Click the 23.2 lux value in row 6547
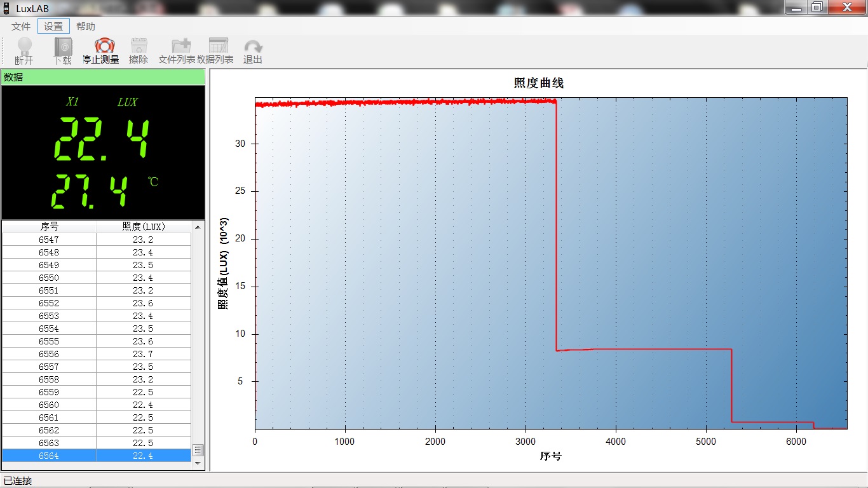 coord(143,240)
